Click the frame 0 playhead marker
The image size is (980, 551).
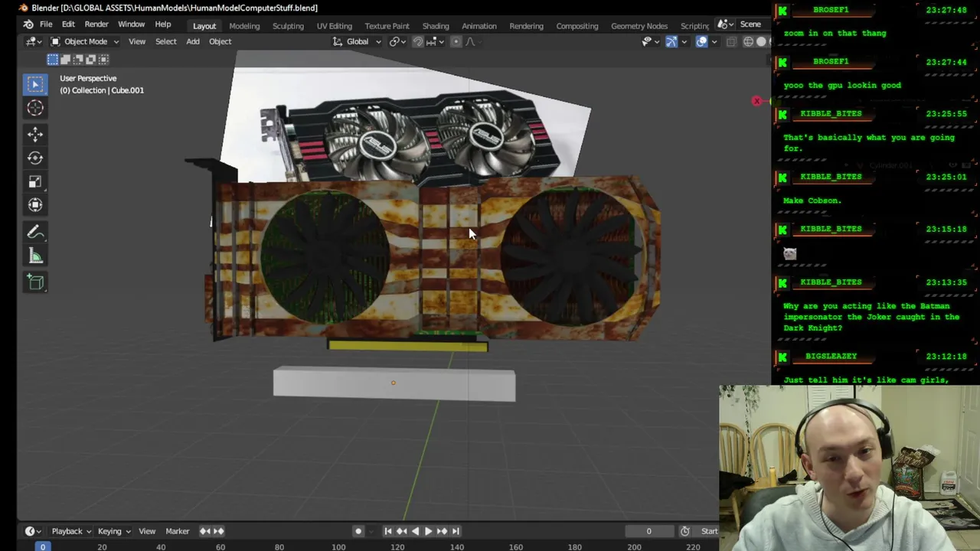coord(43,546)
